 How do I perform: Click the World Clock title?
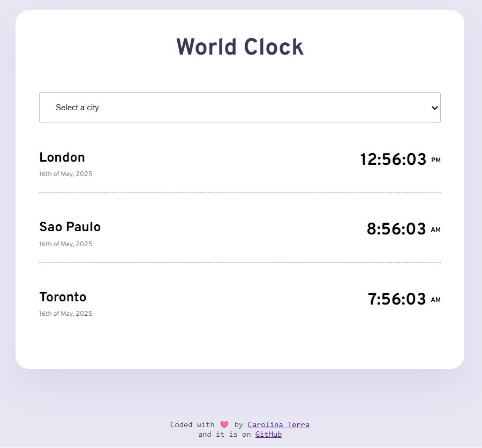[x=240, y=47]
